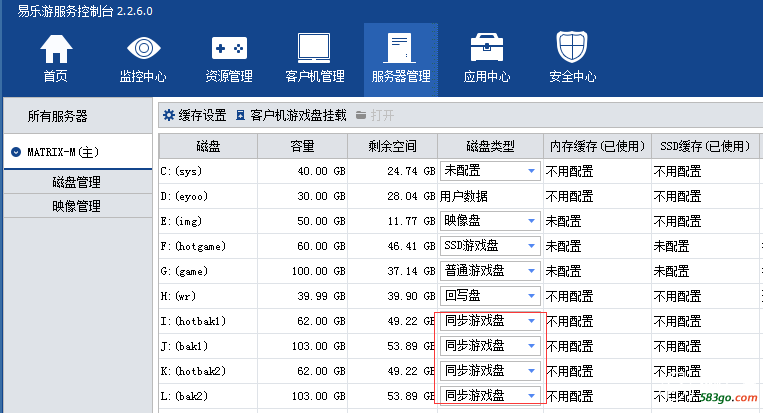Select 映像管理 in the sidebar

coord(76,207)
